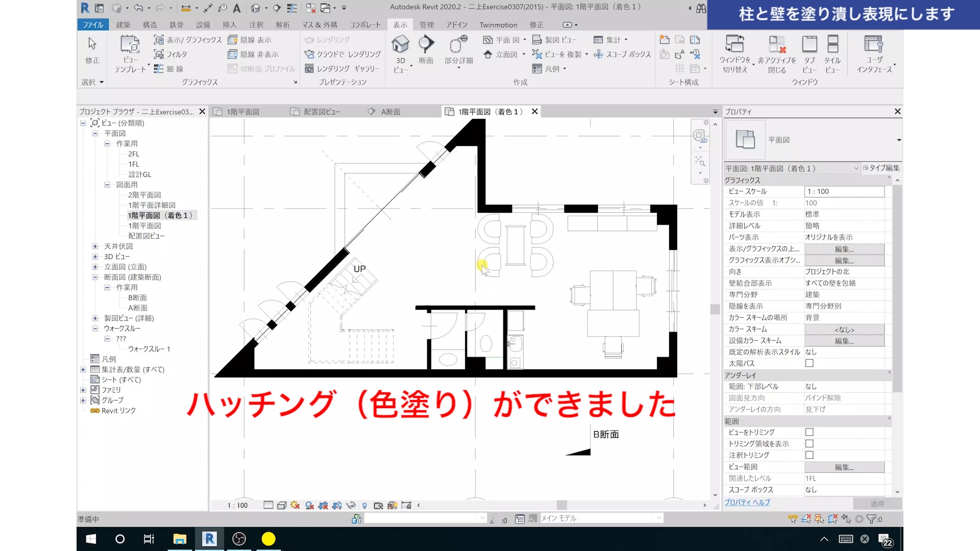Open the View Templates (ビューテンプレート) tool
Viewport: 980px width, 551px height.
point(130,45)
